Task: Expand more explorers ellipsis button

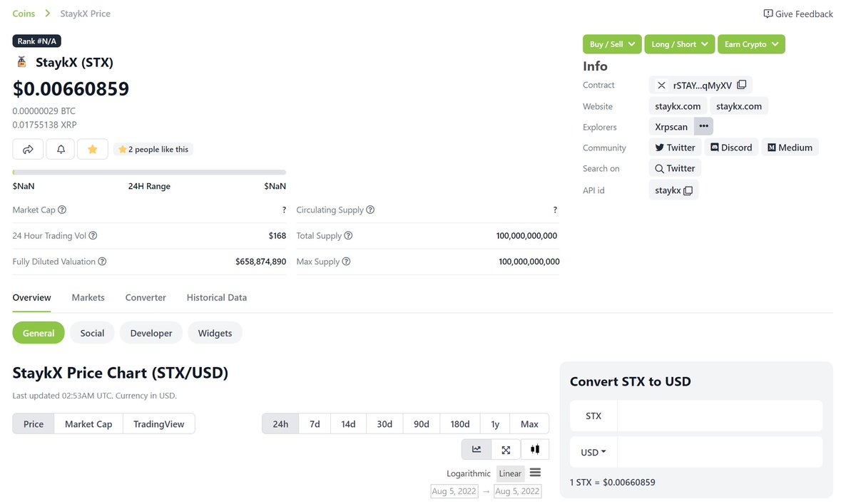Action: point(704,127)
